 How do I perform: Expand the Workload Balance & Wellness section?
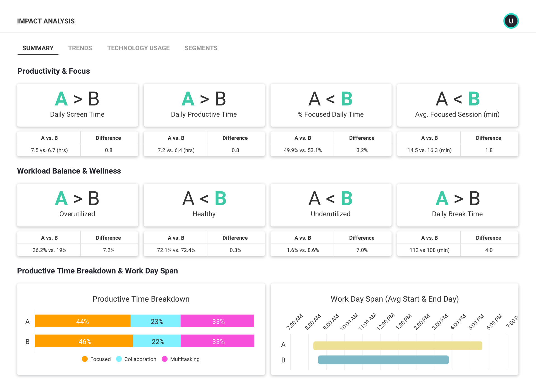pos(69,171)
